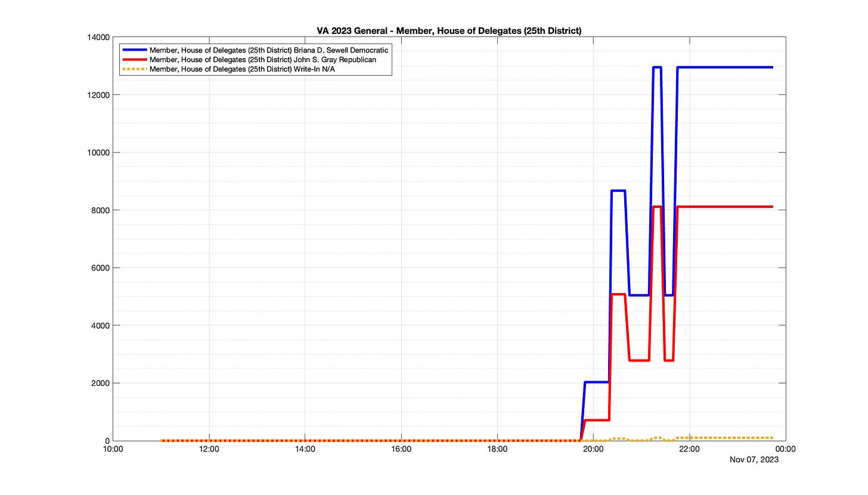Viewport: 868px width, 495px height.
Task: Click the 12:00 x-axis tick label
Action: tap(209, 449)
